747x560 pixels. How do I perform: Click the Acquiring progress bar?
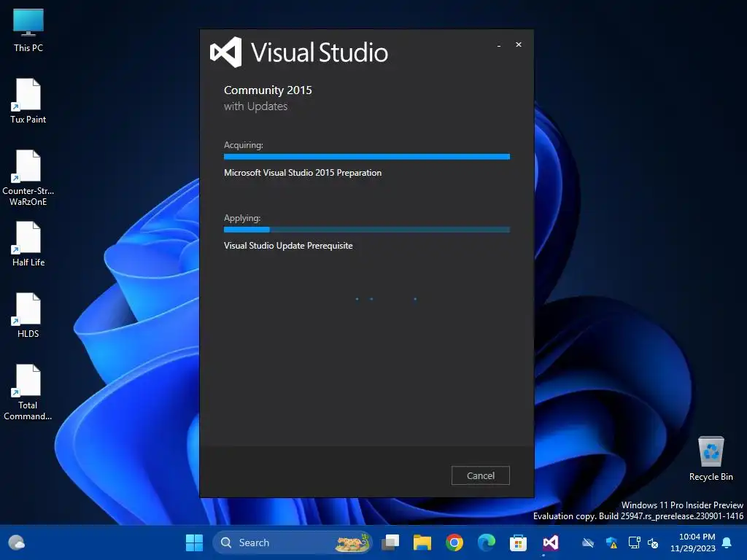[367, 157]
